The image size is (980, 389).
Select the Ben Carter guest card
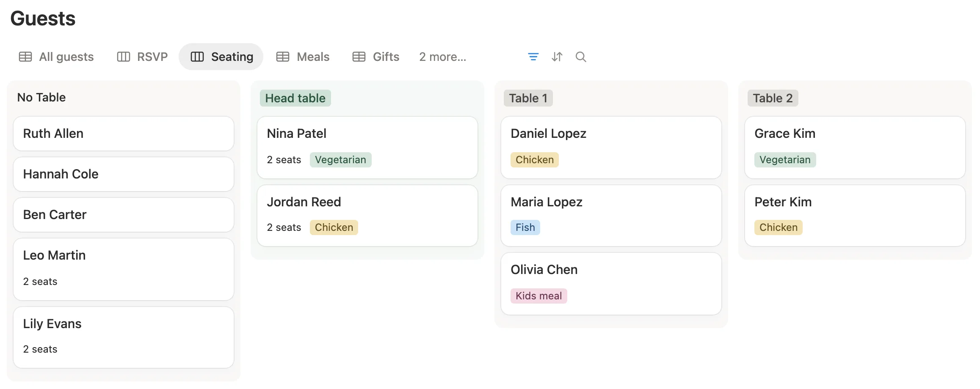tap(124, 215)
